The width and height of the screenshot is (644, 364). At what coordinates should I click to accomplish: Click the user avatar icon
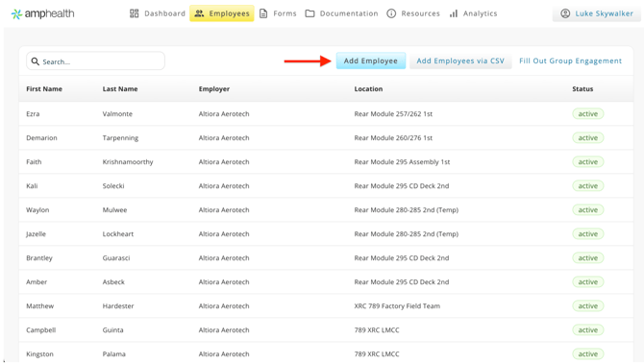(x=565, y=13)
